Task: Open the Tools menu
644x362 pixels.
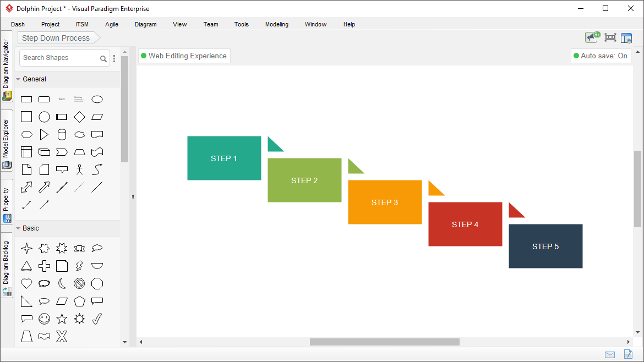Action: point(242,24)
